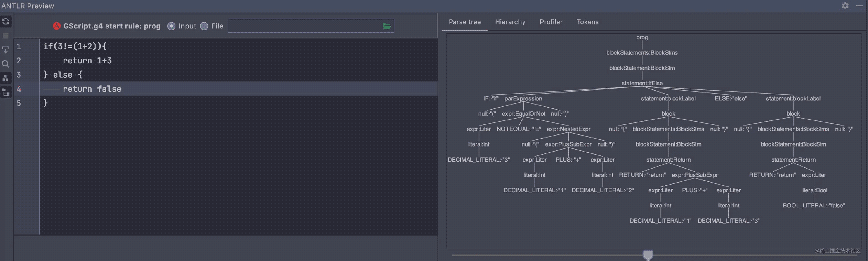Click the statement:IfElse node in parse tree

pyautogui.click(x=642, y=83)
